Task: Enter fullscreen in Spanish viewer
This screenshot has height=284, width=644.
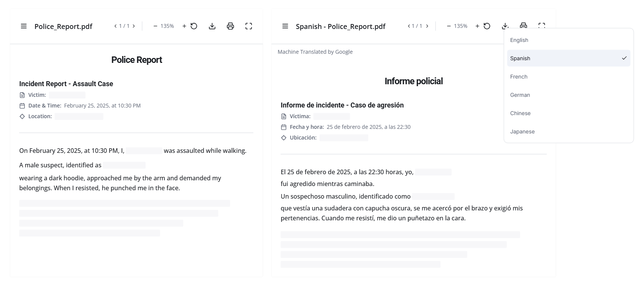Action: (542, 25)
